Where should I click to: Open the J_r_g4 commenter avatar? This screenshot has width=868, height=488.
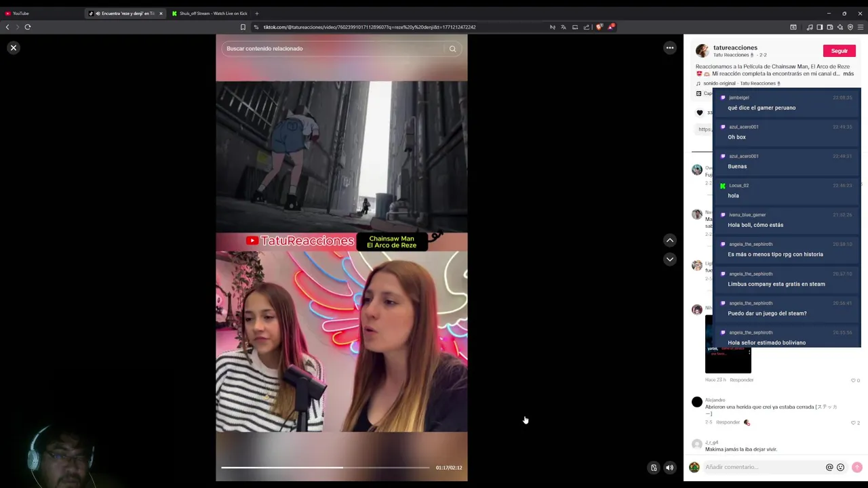[696, 445]
